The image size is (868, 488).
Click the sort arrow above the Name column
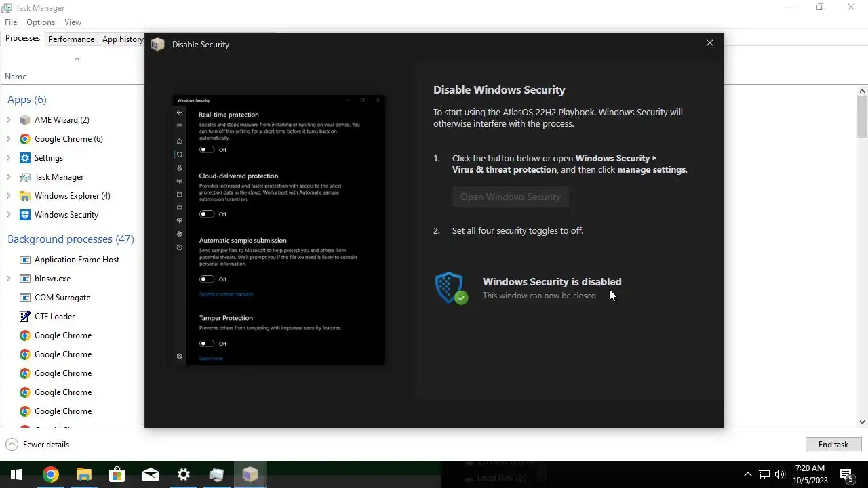pos(77,59)
